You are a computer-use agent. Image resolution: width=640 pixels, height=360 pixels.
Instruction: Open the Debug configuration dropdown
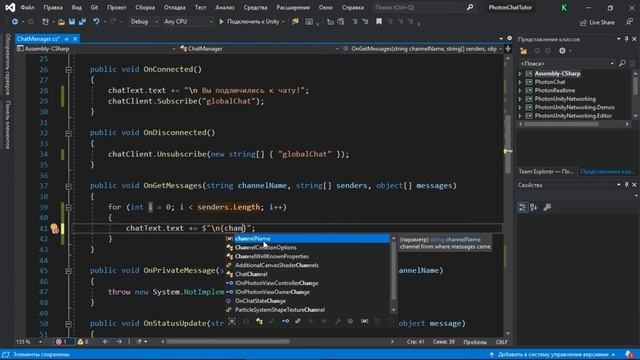pos(144,22)
